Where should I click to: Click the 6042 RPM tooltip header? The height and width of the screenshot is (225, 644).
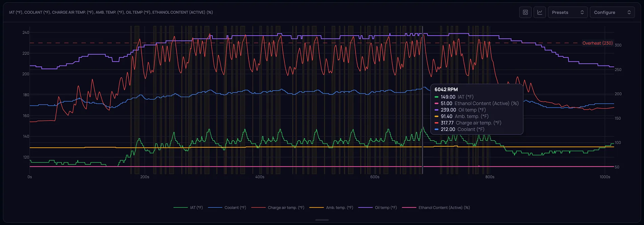[x=446, y=90]
